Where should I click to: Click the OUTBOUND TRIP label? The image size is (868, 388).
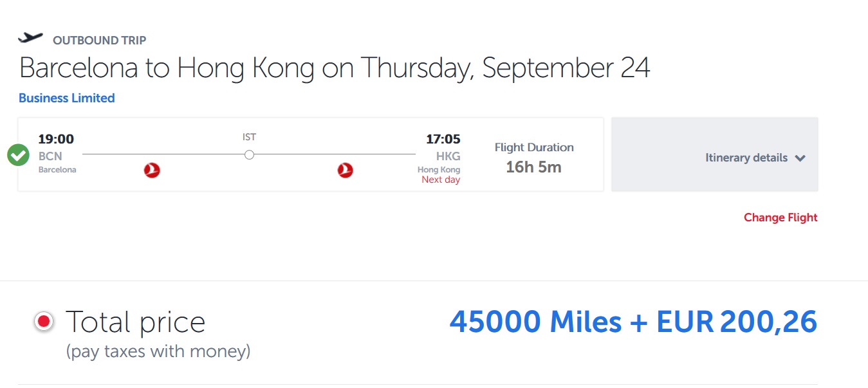100,41
